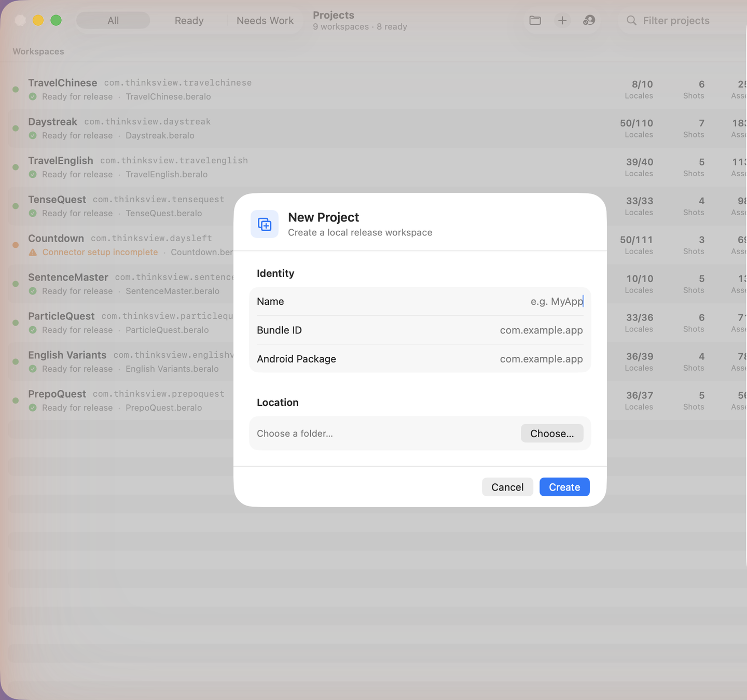Screen dimensions: 747x700
Task: Open the account avatar icon in the toolbar
Action: 589,20
